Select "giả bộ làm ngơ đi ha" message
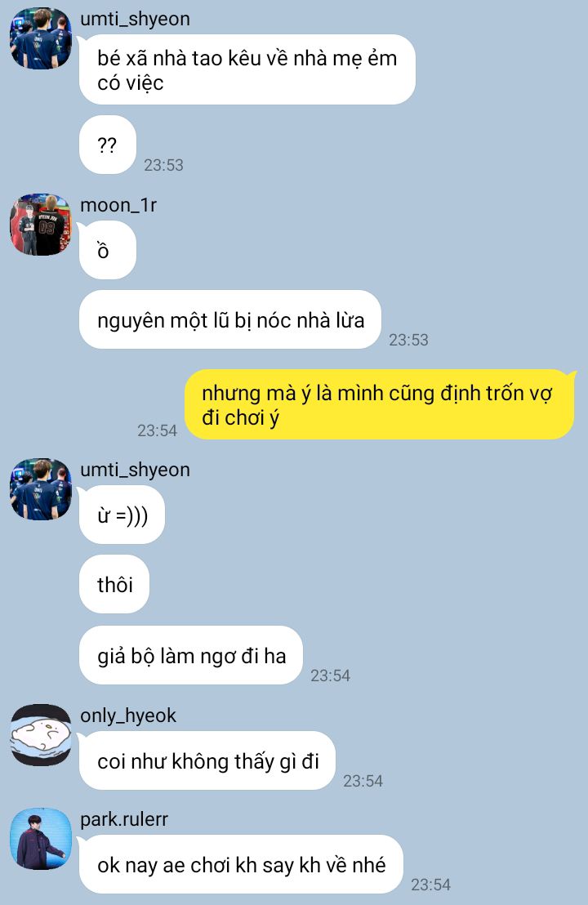Image resolution: width=588 pixels, height=905 pixels. pos(191,656)
